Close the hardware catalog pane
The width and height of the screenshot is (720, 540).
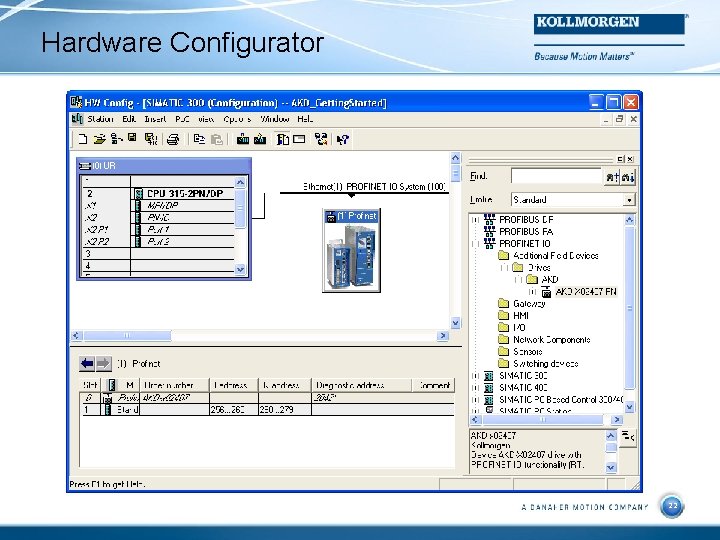coord(630,159)
